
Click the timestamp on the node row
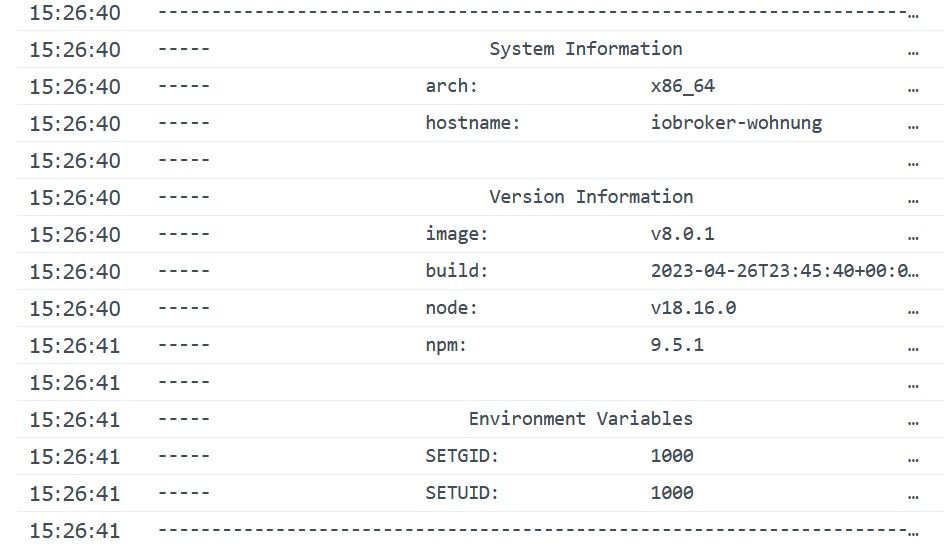tap(74, 308)
